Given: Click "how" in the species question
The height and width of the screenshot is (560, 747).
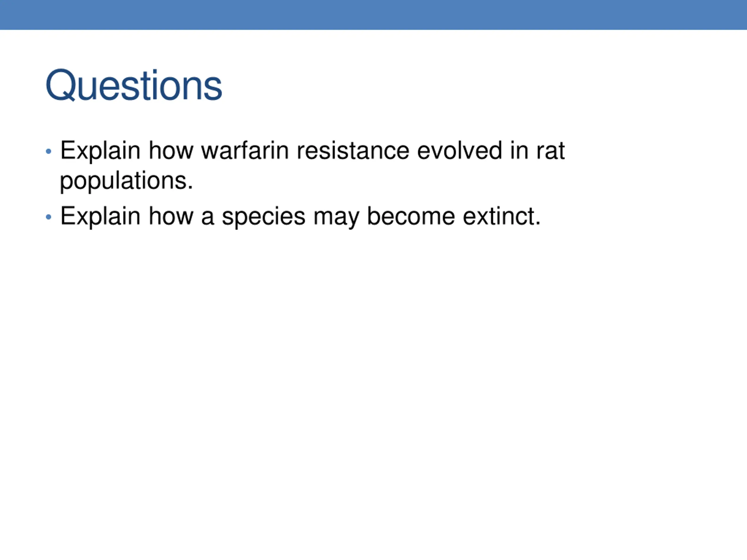Looking at the screenshot, I should [x=171, y=216].
